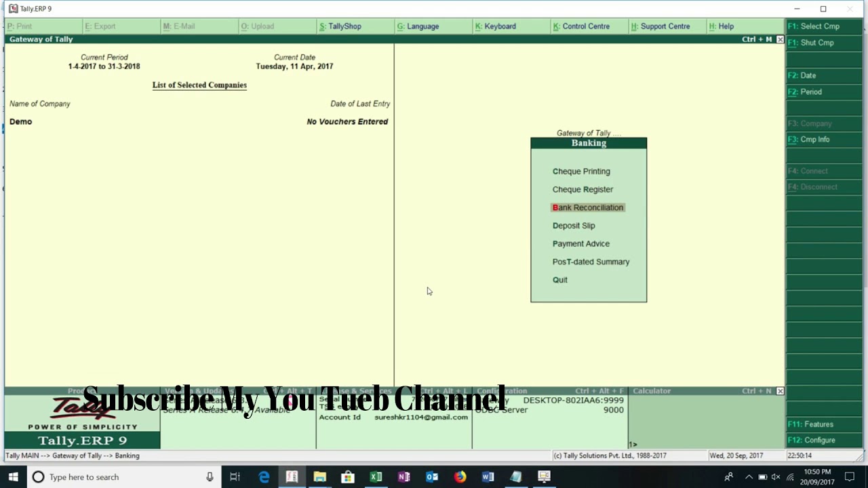This screenshot has width=868, height=488.
Task: Launch Microsoft Edge from taskbar
Action: tap(264, 477)
